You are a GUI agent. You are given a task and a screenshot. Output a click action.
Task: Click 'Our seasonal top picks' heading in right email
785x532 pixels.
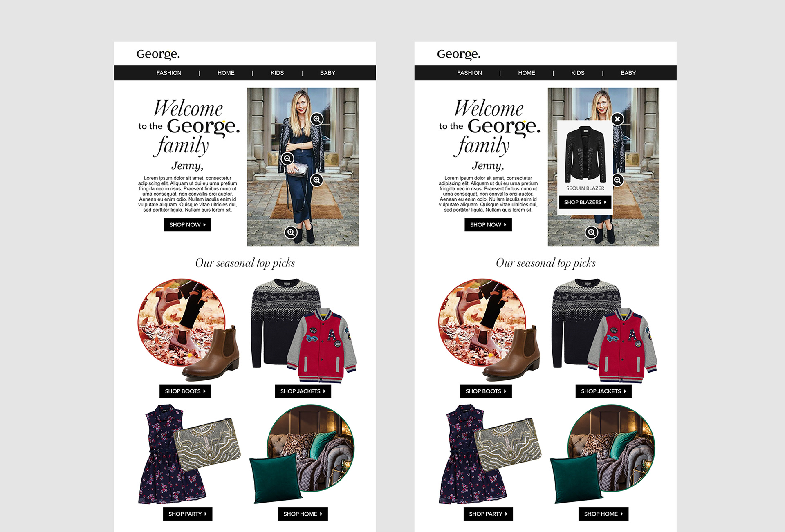pos(546,263)
